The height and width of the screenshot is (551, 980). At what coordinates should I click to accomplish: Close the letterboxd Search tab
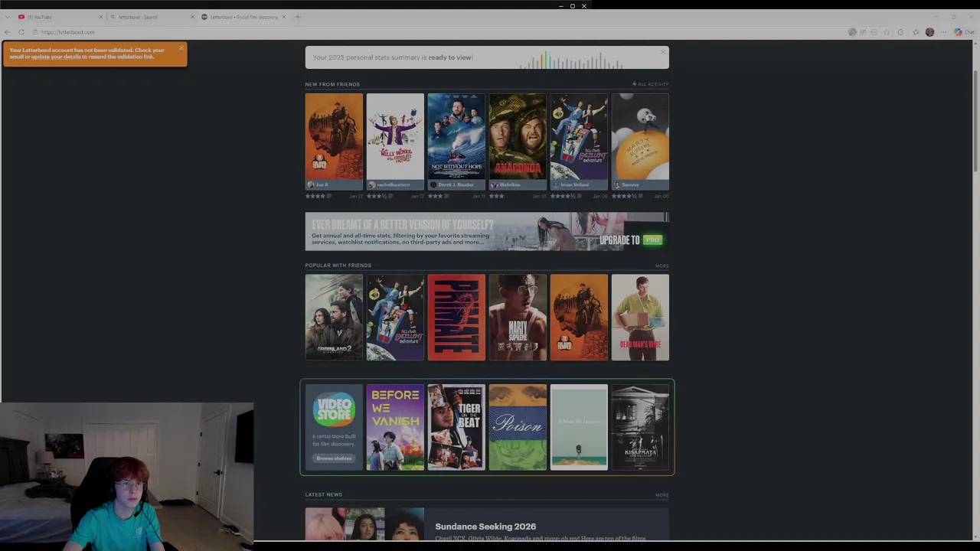(192, 17)
